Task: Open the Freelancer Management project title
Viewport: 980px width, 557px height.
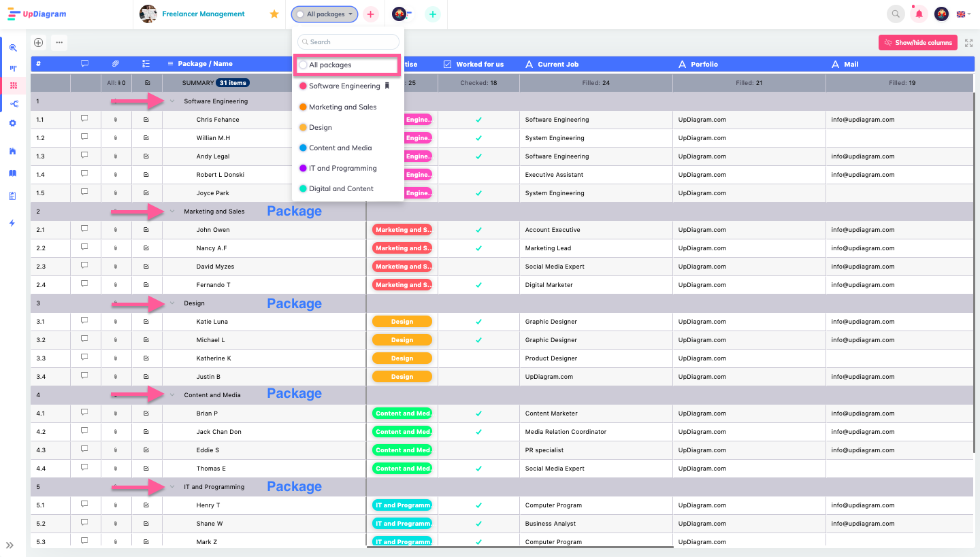Action: (203, 14)
